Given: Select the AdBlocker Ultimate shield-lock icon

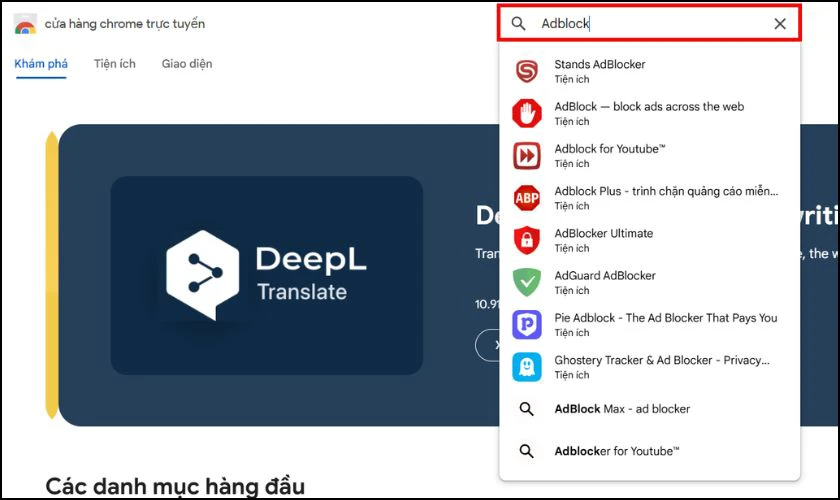Looking at the screenshot, I should click(x=527, y=240).
